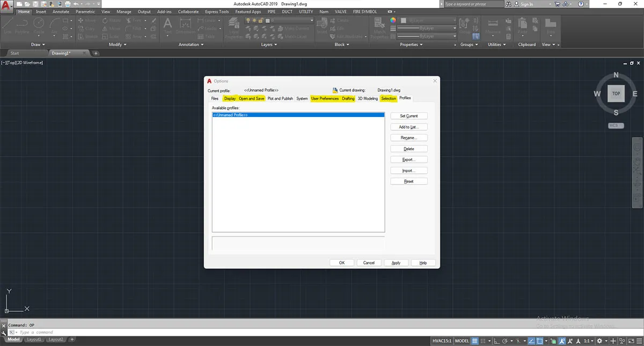Toggle grid display in the status bar
The height and width of the screenshot is (346, 644).
[475, 341]
